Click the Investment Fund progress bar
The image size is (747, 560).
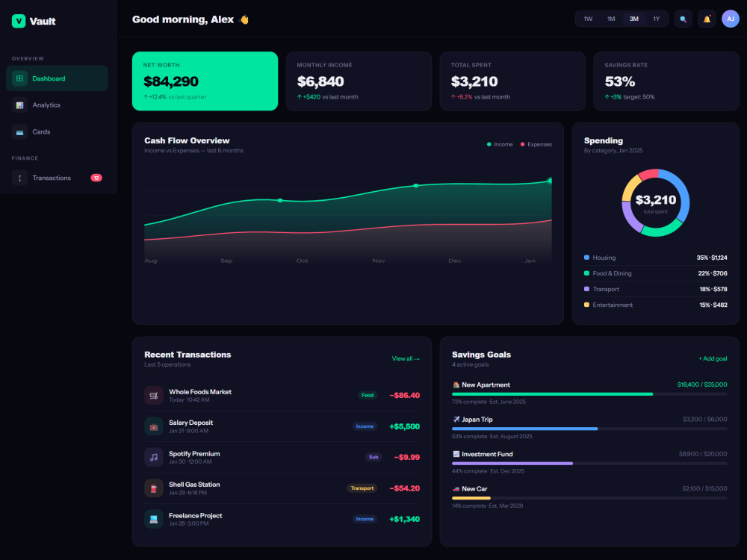589,464
